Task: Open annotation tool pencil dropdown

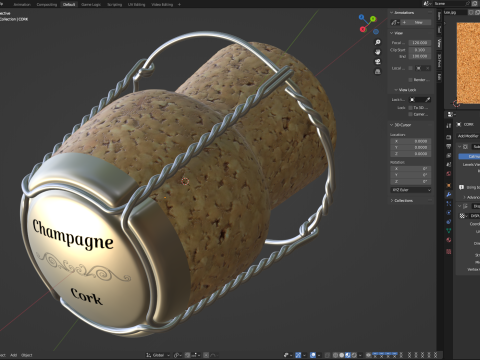Action: 395,22
